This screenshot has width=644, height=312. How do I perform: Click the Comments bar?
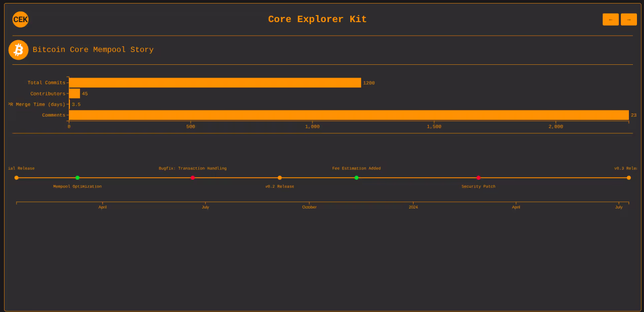[349, 115]
